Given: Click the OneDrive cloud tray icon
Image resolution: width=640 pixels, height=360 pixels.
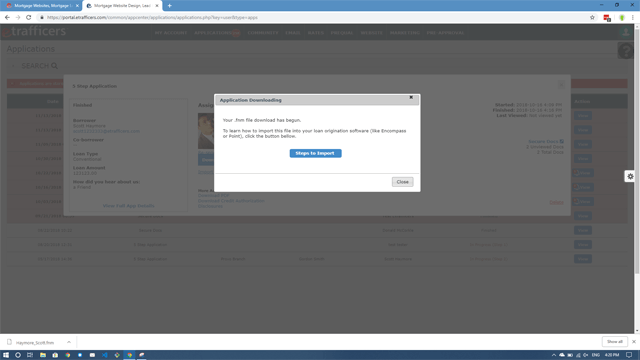Looking at the screenshot, I should pos(562,355).
